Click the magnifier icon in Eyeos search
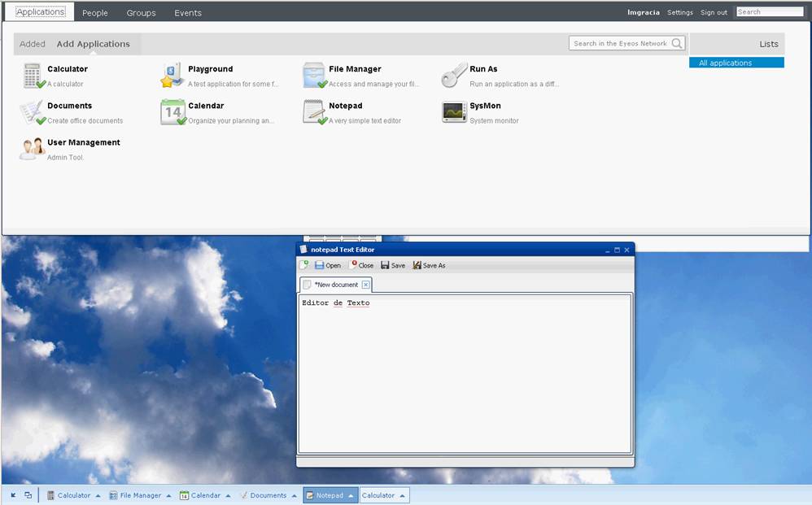This screenshot has width=812, height=505. tap(677, 44)
